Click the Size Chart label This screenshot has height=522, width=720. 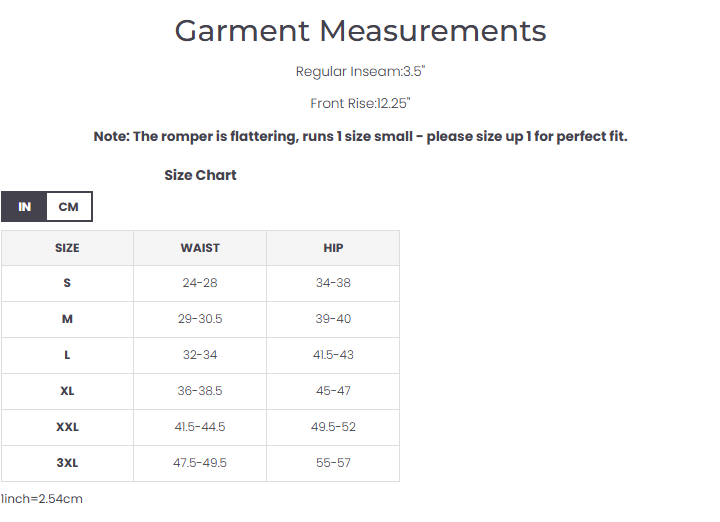coord(200,175)
